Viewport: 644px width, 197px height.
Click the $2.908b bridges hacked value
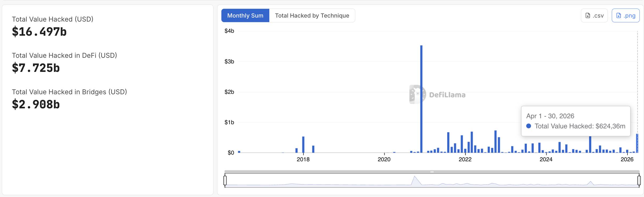(x=36, y=104)
